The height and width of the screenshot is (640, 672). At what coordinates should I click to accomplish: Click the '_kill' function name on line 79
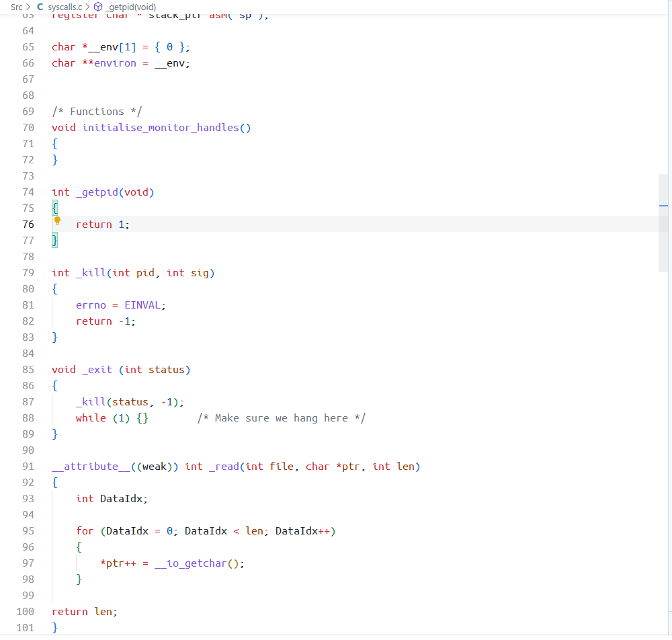(x=91, y=273)
